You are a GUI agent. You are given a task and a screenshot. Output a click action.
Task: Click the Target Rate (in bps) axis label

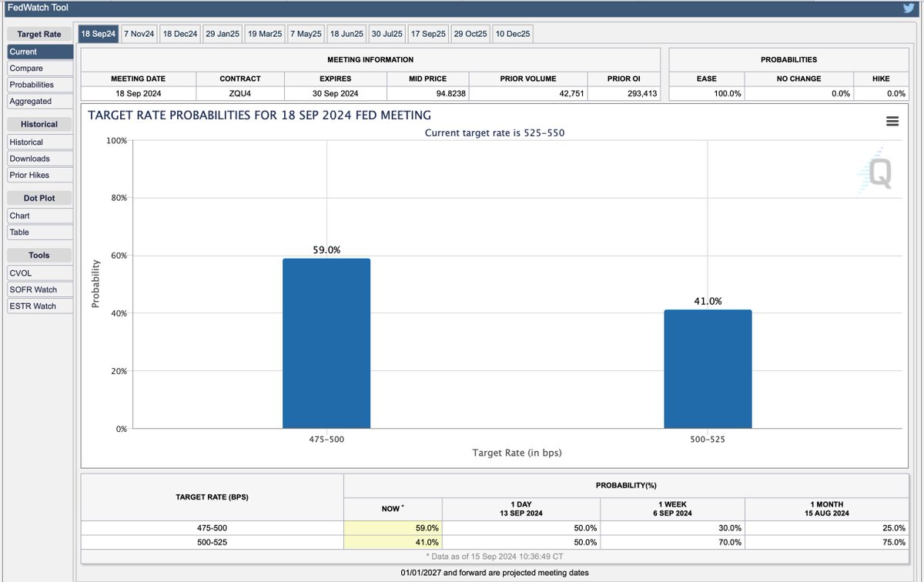pos(517,453)
